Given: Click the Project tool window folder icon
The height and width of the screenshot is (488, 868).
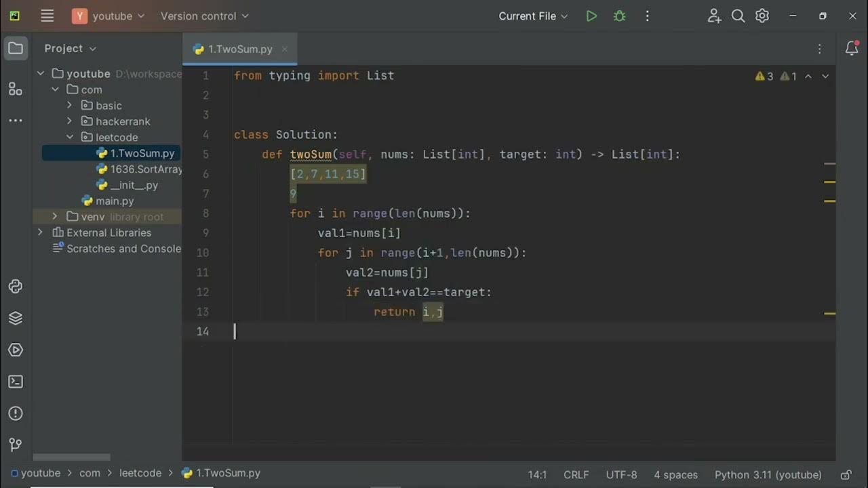Looking at the screenshot, I should pyautogui.click(x=16, y=48).
